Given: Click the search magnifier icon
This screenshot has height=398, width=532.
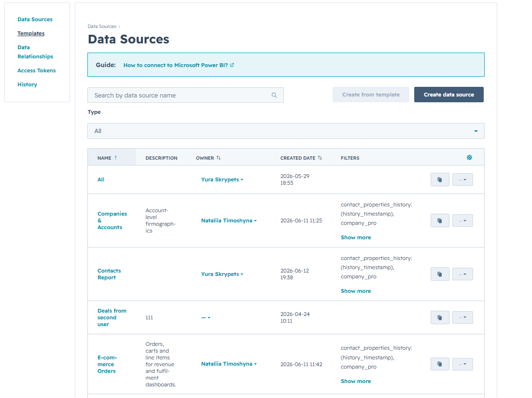Looking at the screenshot, I should click(274, 95).
